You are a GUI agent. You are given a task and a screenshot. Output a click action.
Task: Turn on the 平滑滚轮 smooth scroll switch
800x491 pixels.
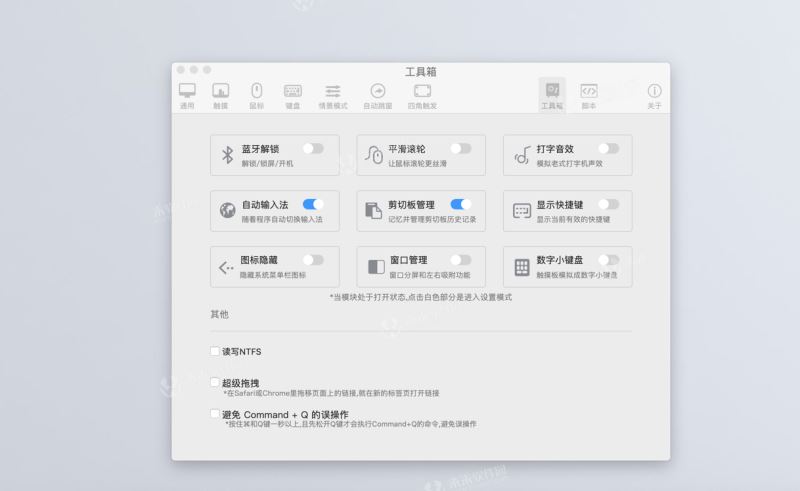461,149
